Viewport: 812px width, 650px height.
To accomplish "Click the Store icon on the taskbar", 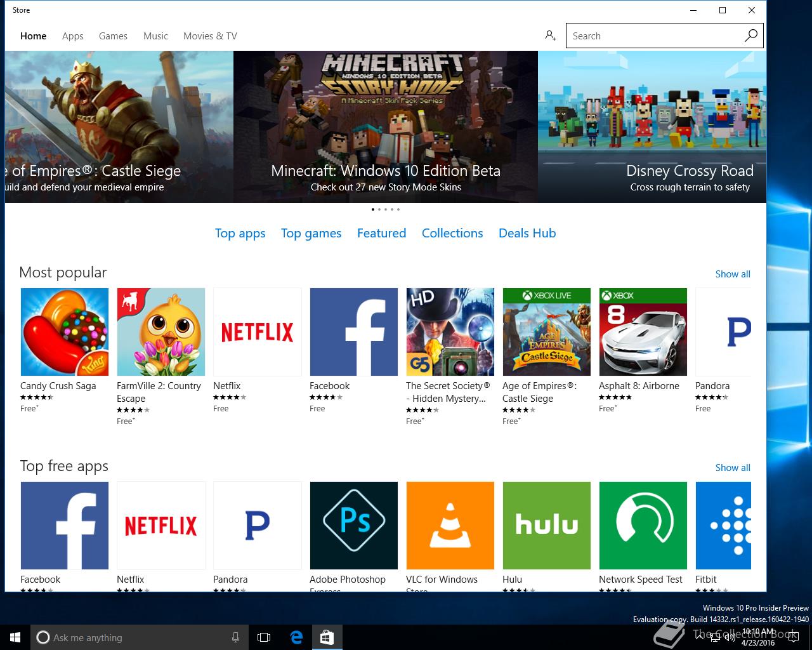I will click(327, 637).
